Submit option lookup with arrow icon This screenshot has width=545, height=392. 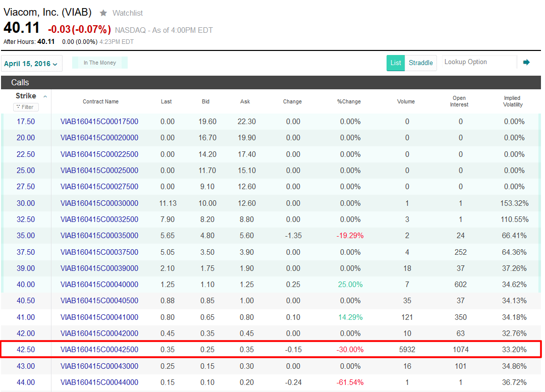coord(526,62)
